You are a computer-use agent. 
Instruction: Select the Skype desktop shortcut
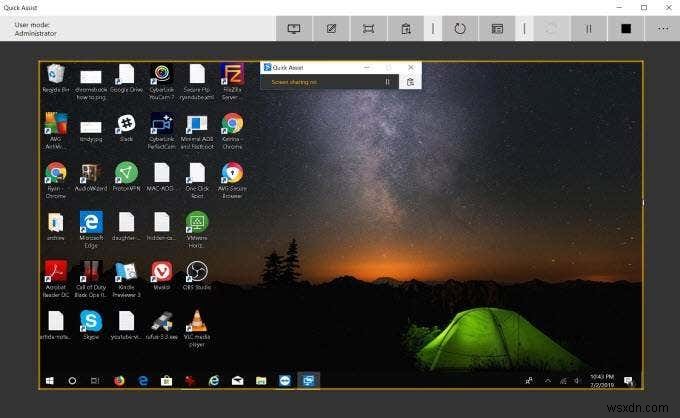(91, 325)
